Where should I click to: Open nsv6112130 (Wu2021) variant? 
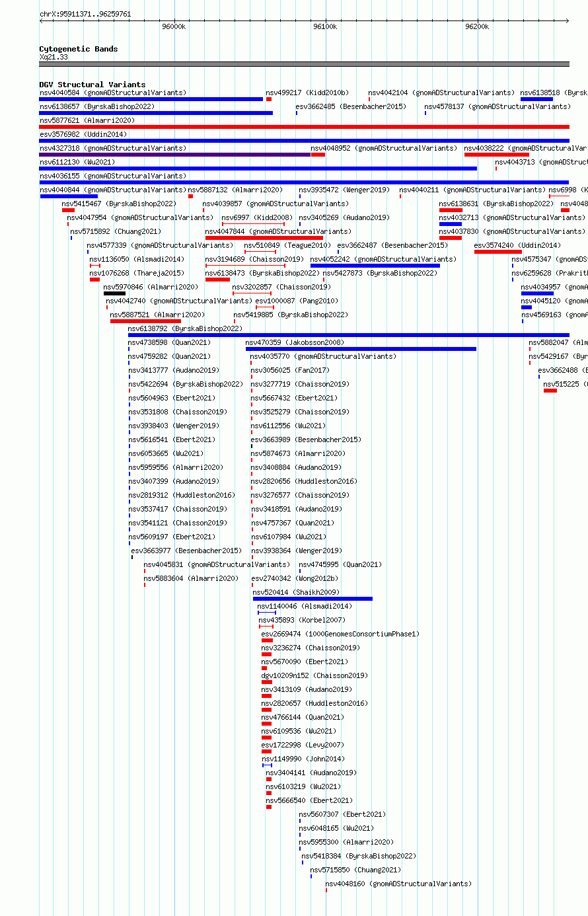pyautogui.click(x=77, y=162)
